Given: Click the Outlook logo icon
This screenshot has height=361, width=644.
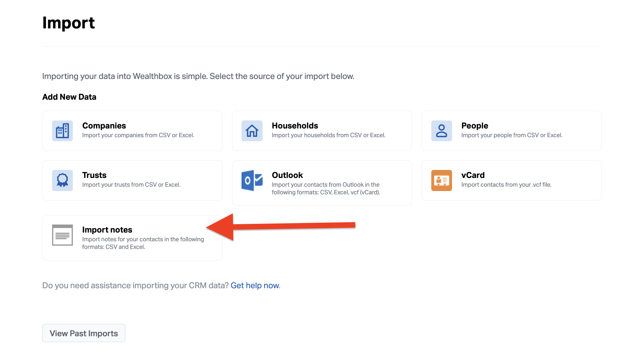Looking at the screenshot, I should click(252, 180).
